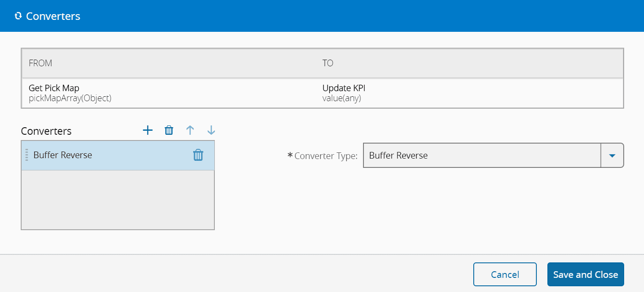Screen dimensions: 644x292
Task: Expand the Converter Type dropdown arrow
Action: (x=612, y=155)
